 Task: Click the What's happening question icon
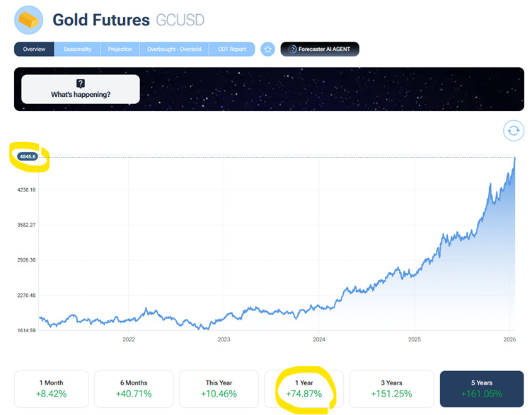pos(81,83)
